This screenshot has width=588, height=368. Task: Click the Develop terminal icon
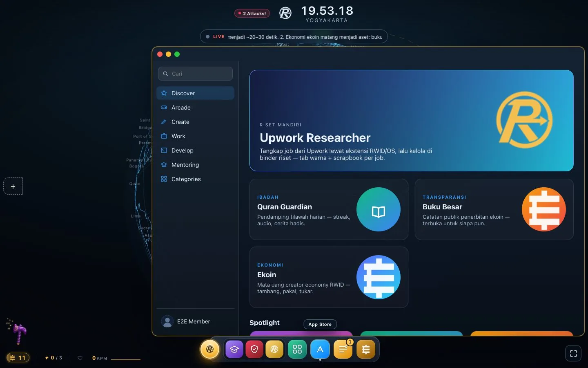click(164, 150)
